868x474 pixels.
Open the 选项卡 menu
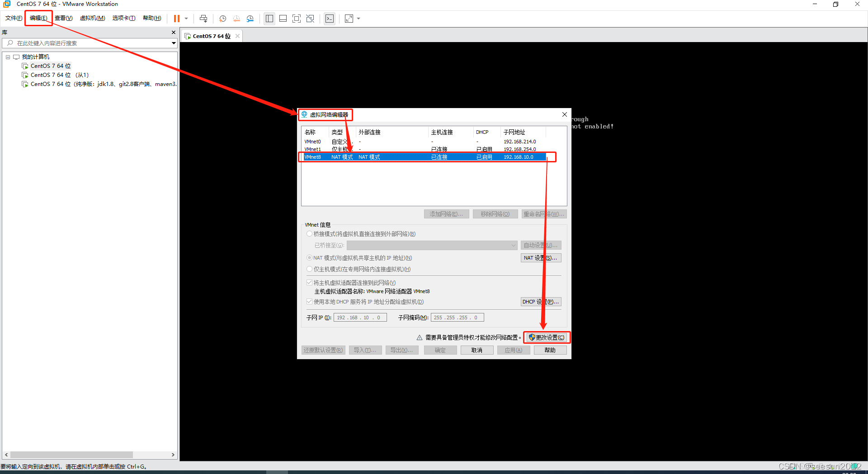(124, 18)
